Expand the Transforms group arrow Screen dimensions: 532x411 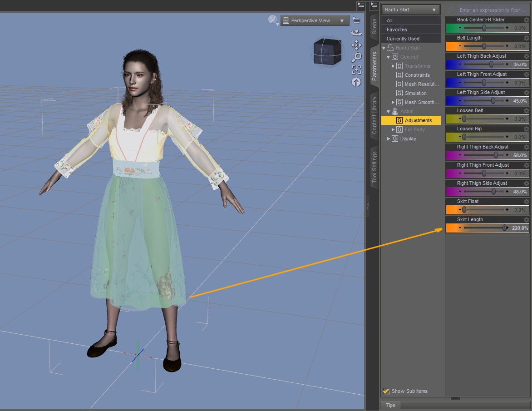point(393,66)
